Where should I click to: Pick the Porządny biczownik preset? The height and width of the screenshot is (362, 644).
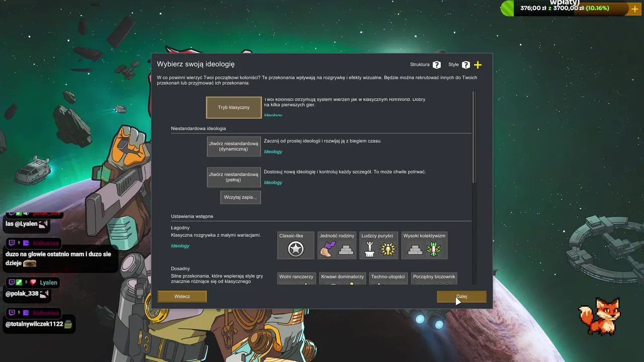click(x=434, y=279)
